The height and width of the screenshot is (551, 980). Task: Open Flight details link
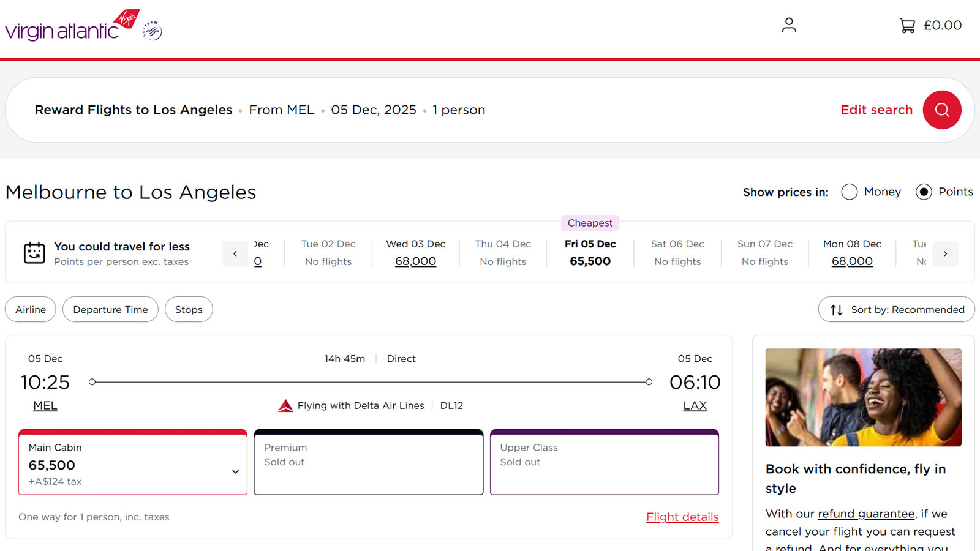pos(682,517)
